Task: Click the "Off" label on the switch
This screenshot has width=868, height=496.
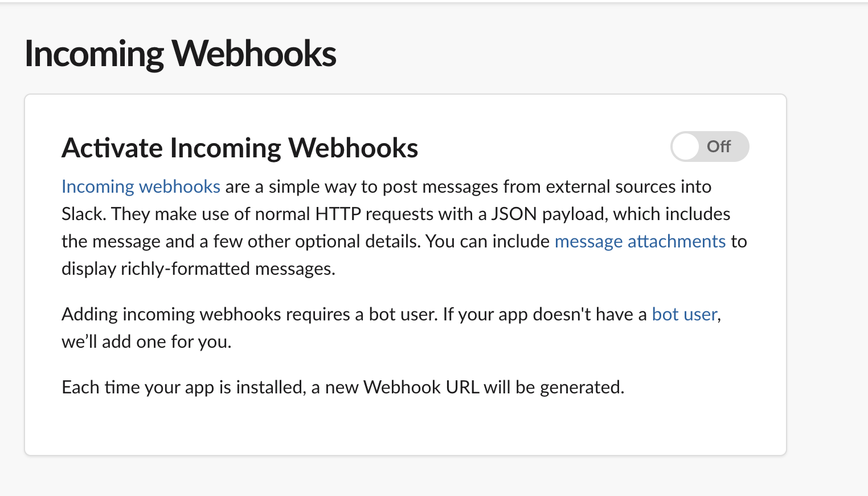Action: coord(719,147)
